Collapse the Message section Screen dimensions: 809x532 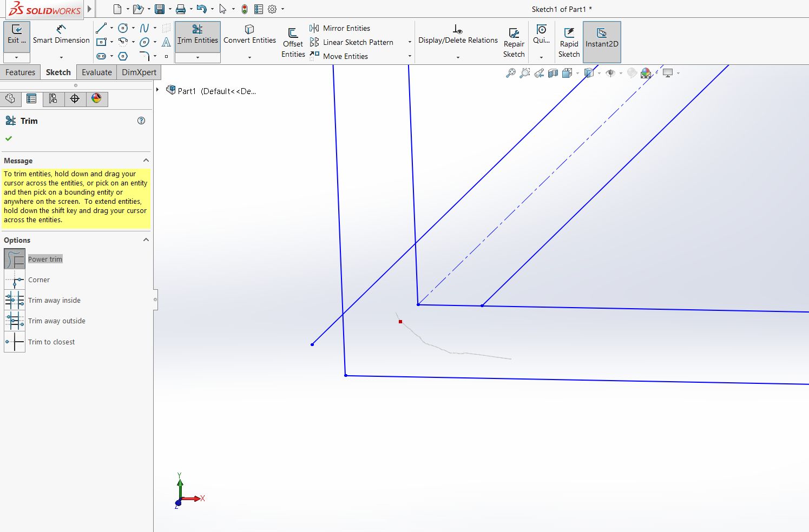click(x=146, y=161)
